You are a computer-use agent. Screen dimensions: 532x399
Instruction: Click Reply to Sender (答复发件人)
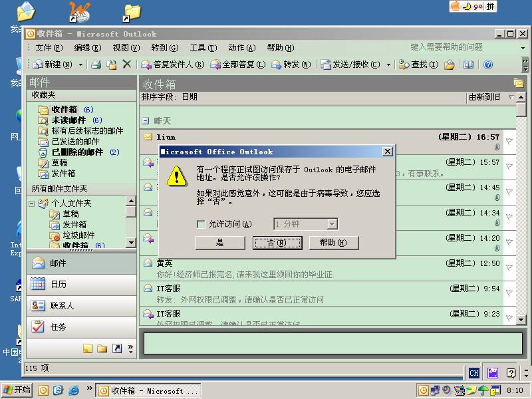(x=173, y=65)
